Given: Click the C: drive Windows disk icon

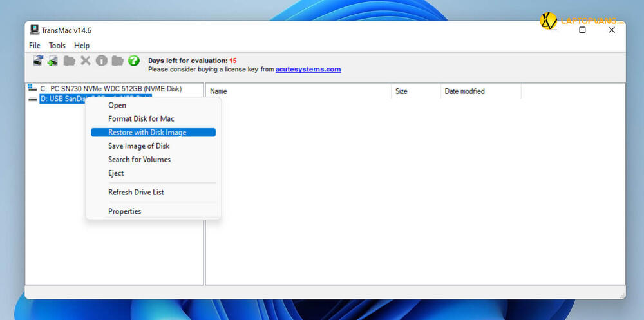Looking at the screenshot, I should click(x=32, y=88).
